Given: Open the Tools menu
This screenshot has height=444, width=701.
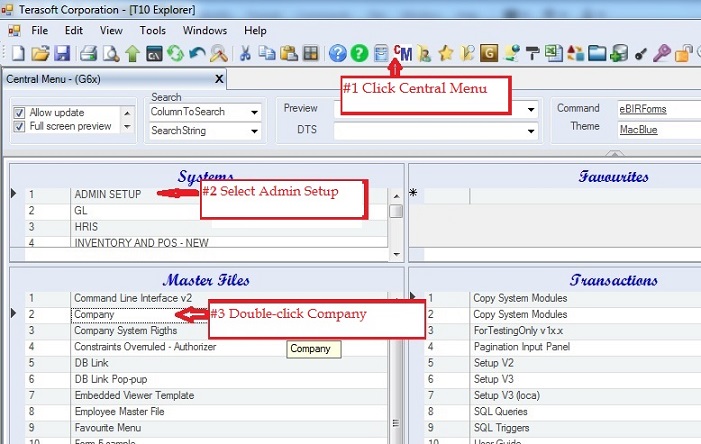Looking at the screenshot, I should coord(152,30).
